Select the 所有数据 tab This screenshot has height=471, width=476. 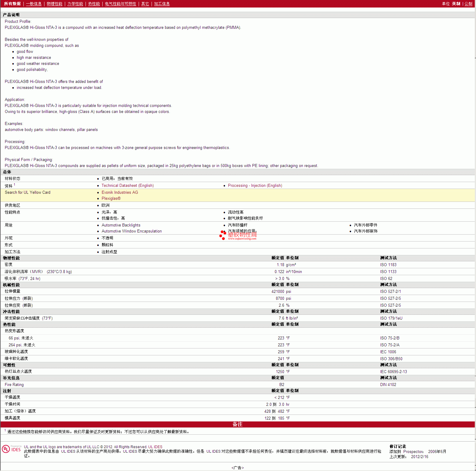pyautogui.click(x=12, y=4)
